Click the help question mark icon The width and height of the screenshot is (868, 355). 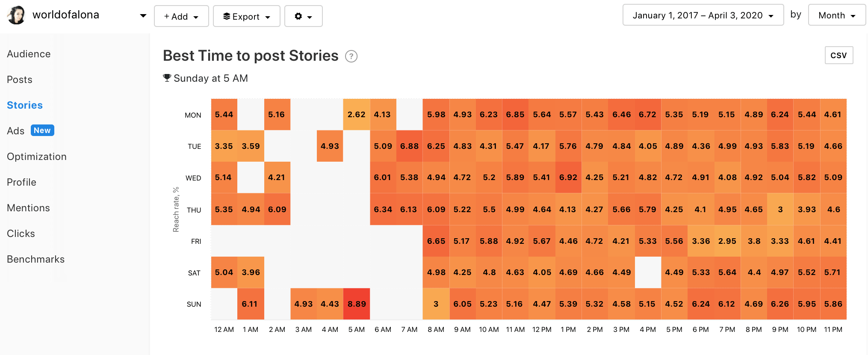point(351,56)
